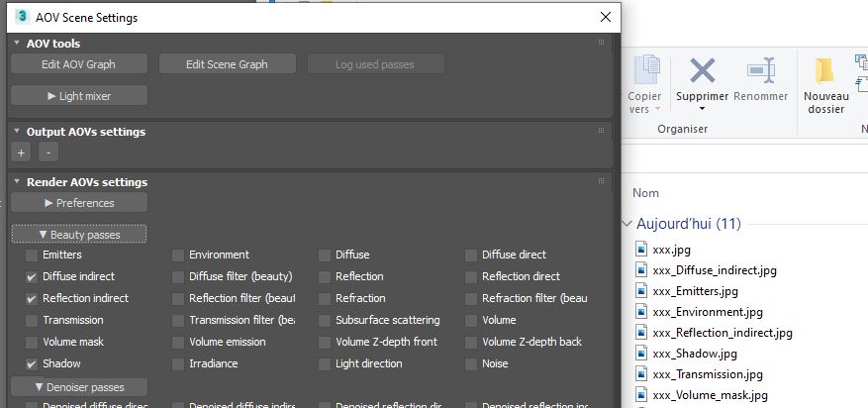The image size is (868, 408).
Task: Sort files by Nom column header
Action: (645, 193)
